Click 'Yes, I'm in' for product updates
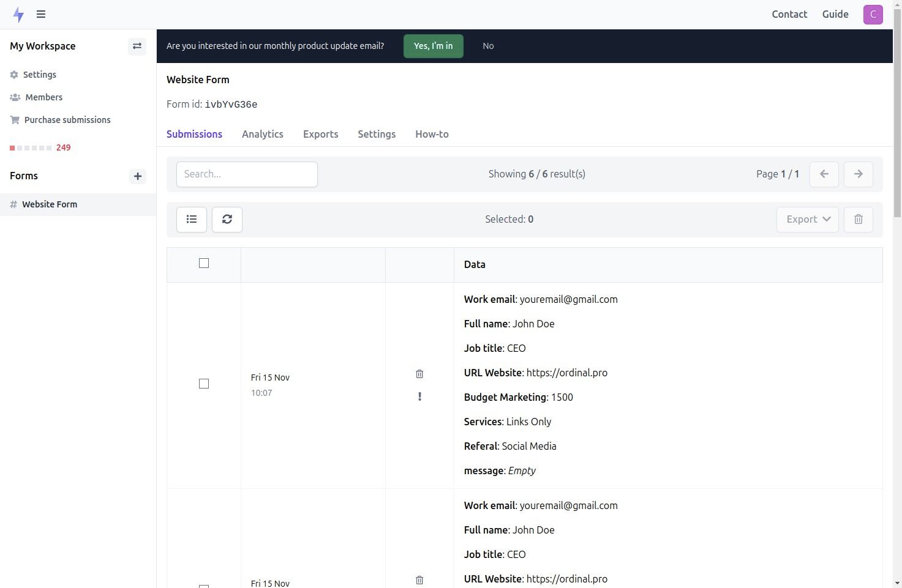 point(433,46)
